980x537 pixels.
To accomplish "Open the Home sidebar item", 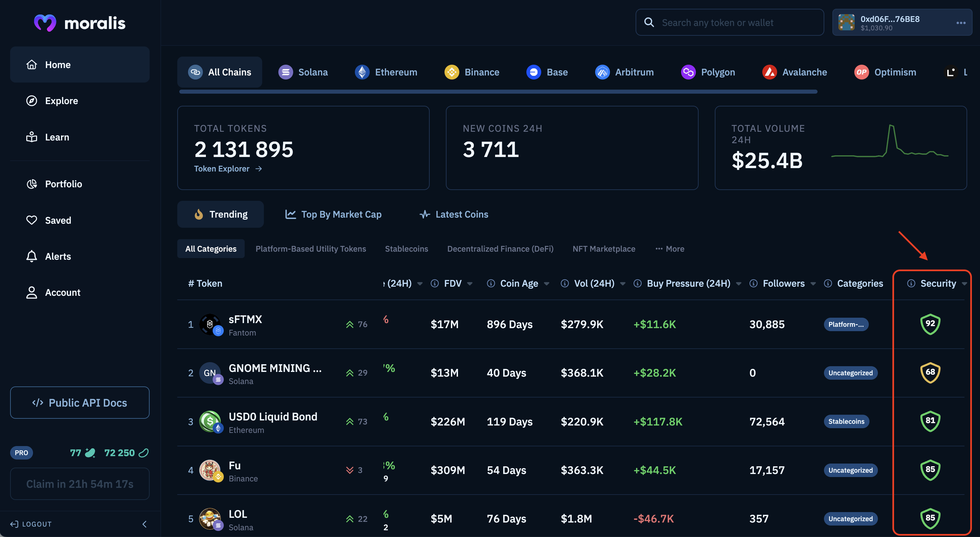I will tap(80, 65).
